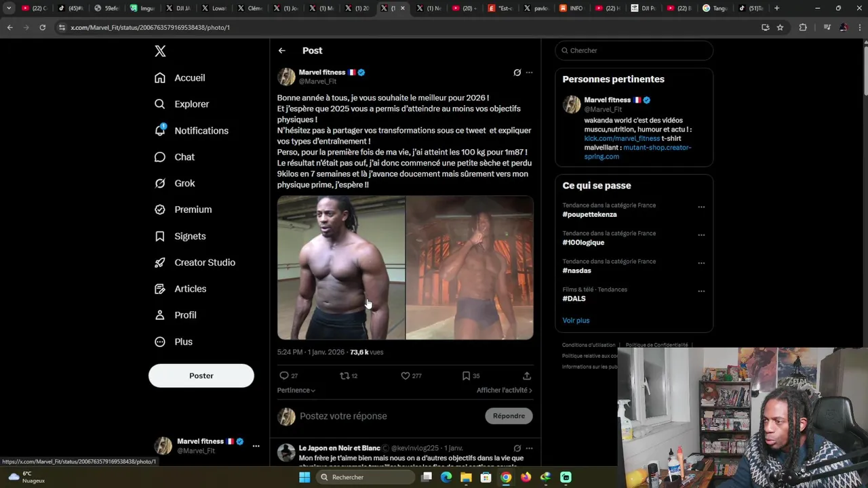Open the right orange-lit photo

tap(470, 268)
